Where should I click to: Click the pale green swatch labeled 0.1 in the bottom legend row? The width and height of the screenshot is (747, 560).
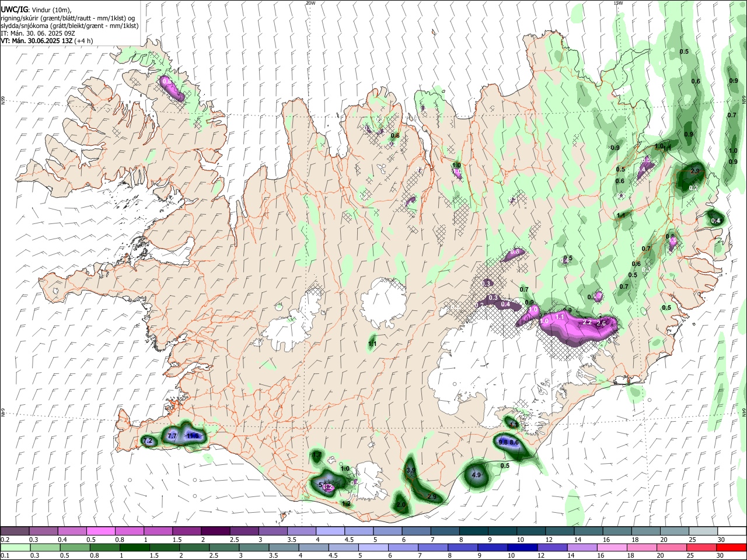click(15, 547)
